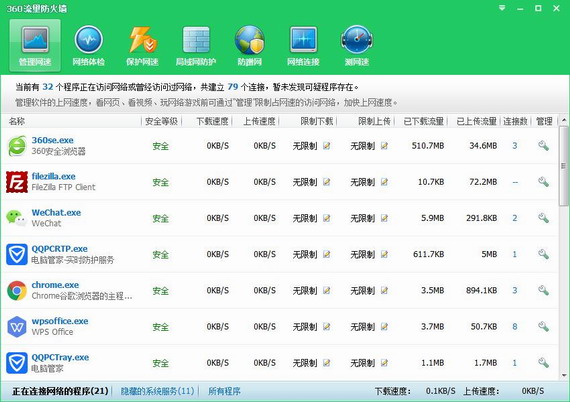Open the 保护网速 speed protection tool
Viewport: 570px width, 402px height.
(142, 45)
